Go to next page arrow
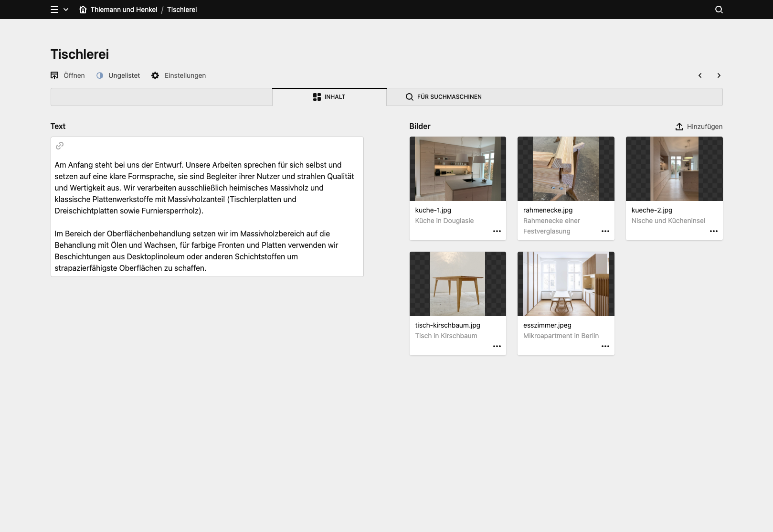 [x=719, y=75]
